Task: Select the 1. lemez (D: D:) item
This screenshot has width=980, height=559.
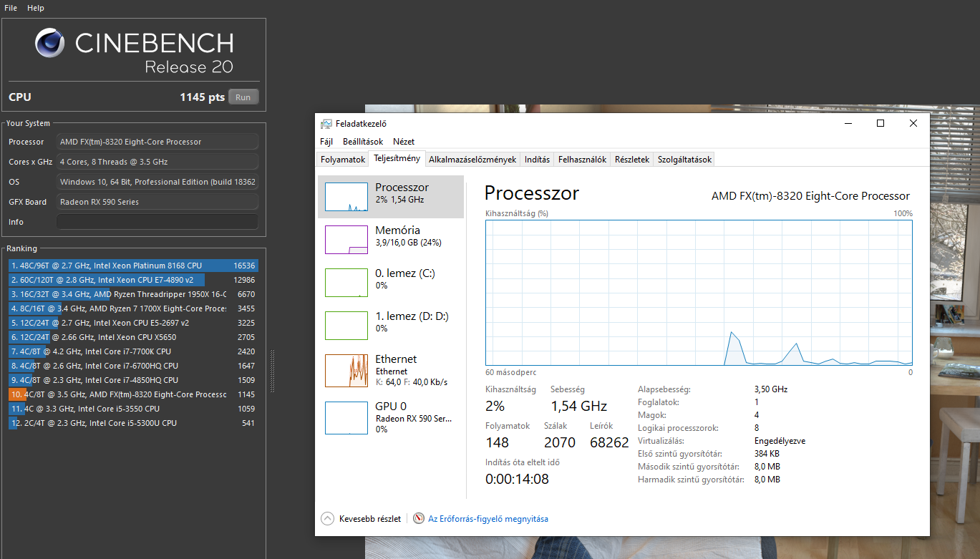Action: click(391, 326)
